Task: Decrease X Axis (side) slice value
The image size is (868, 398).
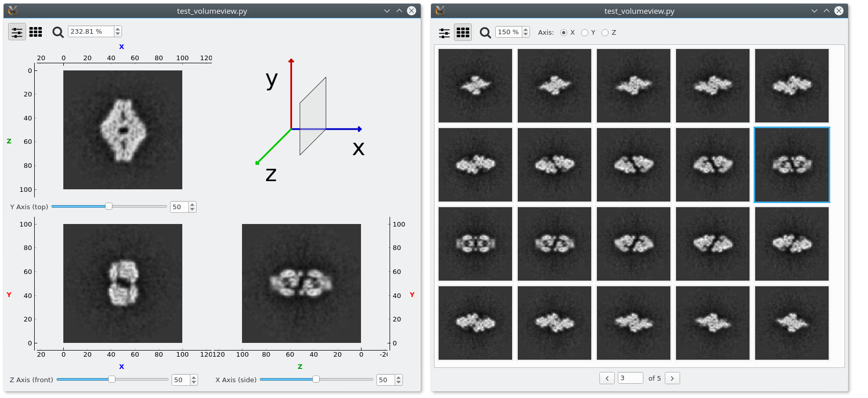Action: 399,383
